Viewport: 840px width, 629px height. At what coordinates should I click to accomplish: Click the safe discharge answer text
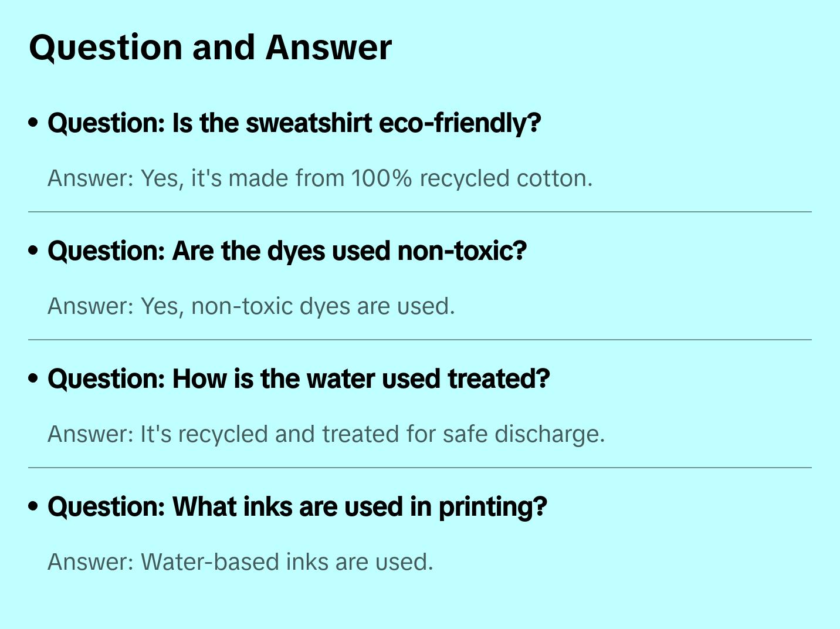pos(326,434)
